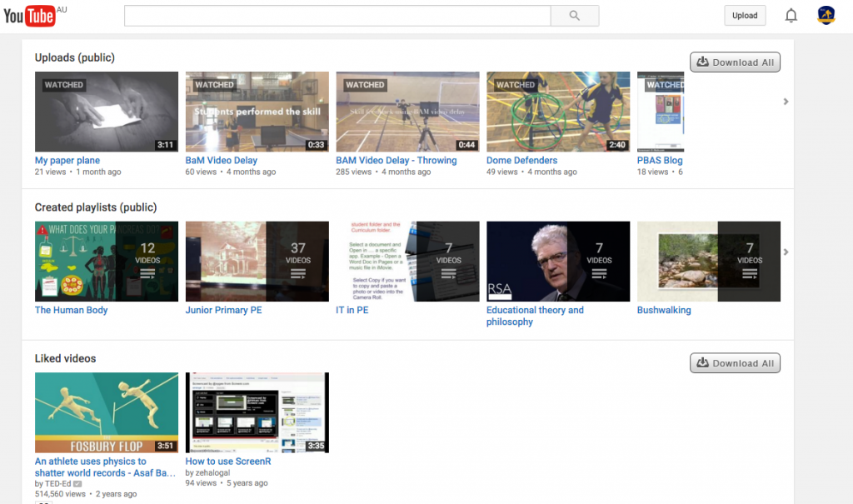This screenshot has width=853, height=504.
Task: Open PBAS Blog thumbnail
Action: point(661,112)
